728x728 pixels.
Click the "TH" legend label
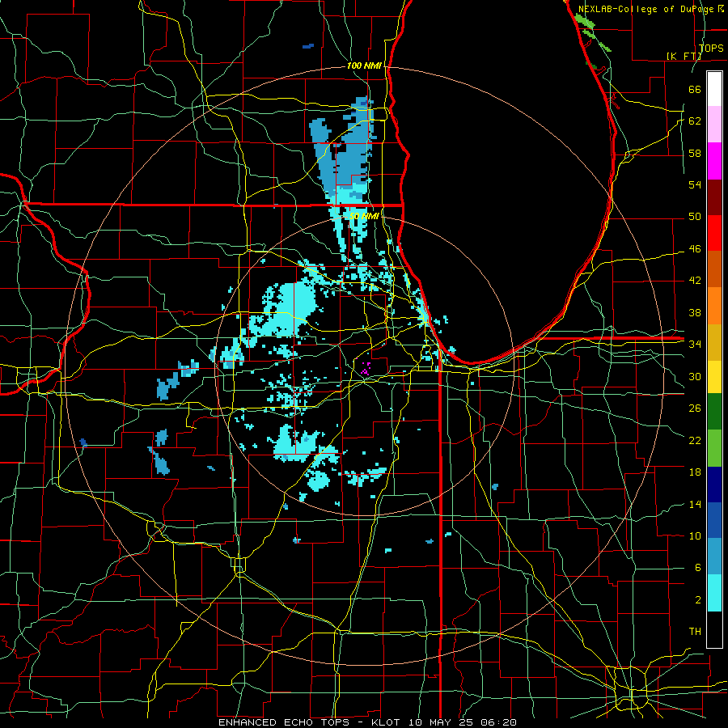pyautogui.click(x=695, y=632)
